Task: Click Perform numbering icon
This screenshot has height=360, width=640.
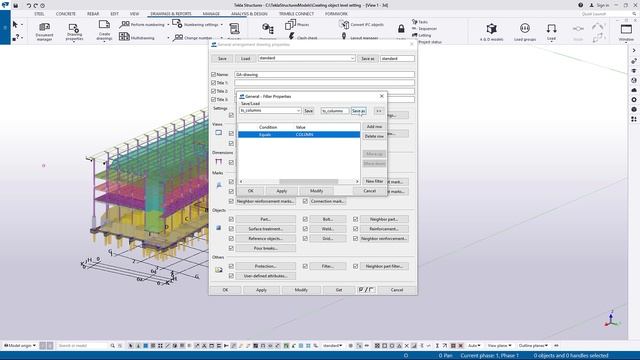Action: 124,24
